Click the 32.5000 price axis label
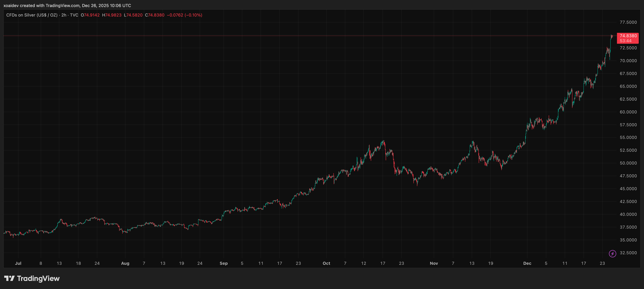644x289 pixels. click(628, 253)
